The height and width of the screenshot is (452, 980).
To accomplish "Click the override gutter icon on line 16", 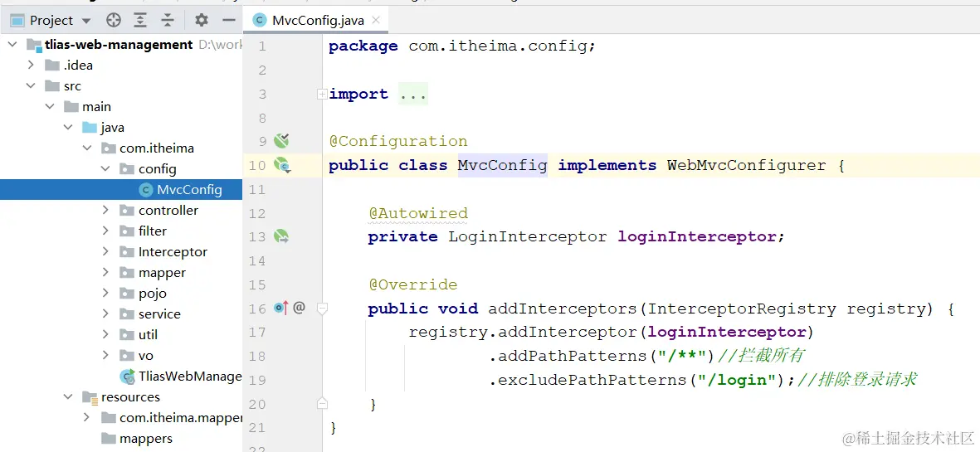I will (280, 308).
